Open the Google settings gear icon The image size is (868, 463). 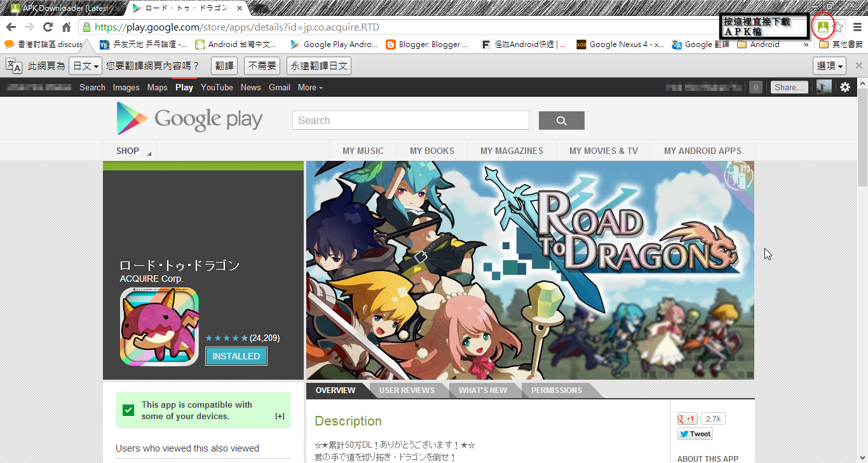click(844, 87)
